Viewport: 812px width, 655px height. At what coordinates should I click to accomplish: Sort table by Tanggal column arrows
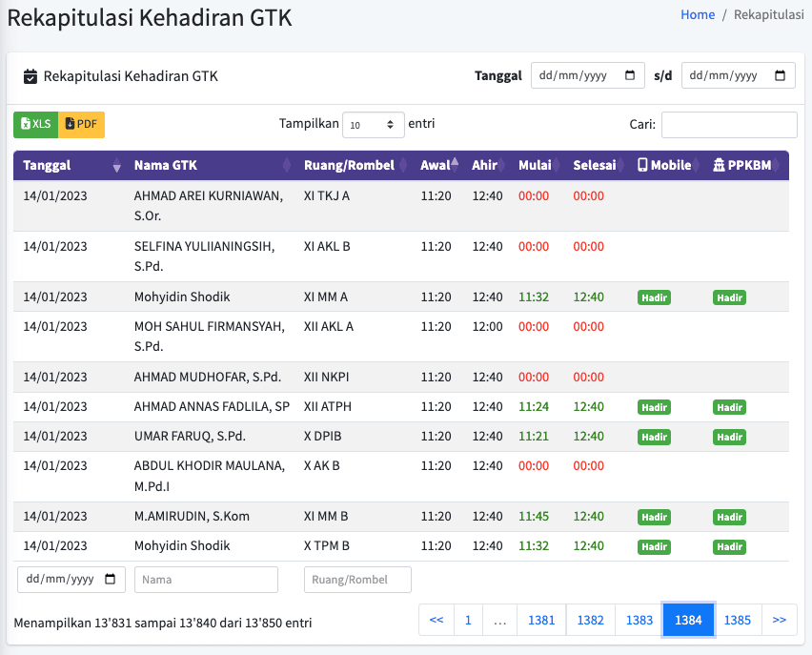[117, 165]
